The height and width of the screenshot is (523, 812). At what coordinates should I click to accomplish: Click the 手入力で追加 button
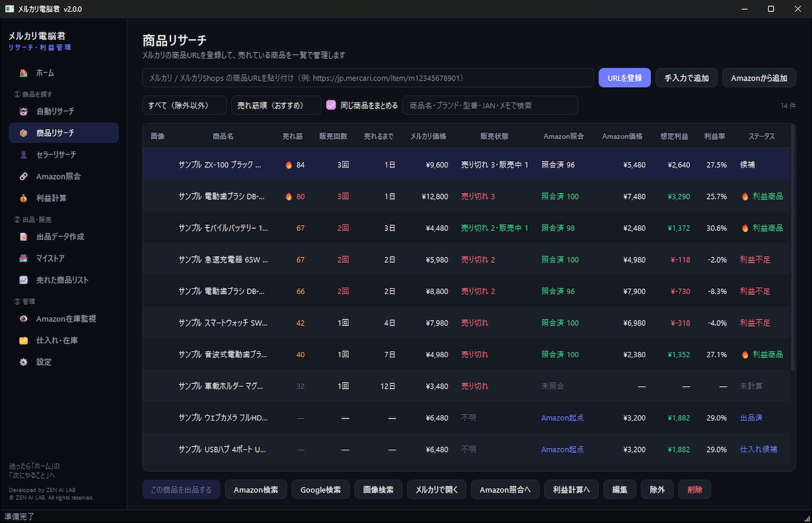tap(686, 78)
